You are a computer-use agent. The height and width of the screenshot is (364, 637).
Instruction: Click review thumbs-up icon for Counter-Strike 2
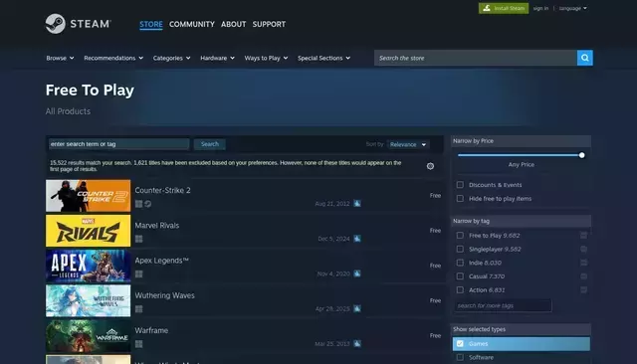(x=357, y=203)
